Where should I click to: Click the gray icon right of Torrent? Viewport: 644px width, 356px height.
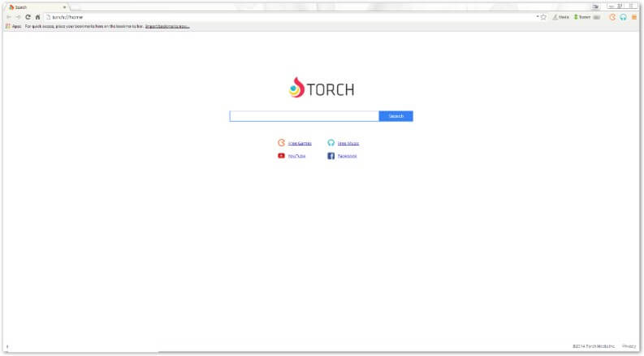[597, 17]
